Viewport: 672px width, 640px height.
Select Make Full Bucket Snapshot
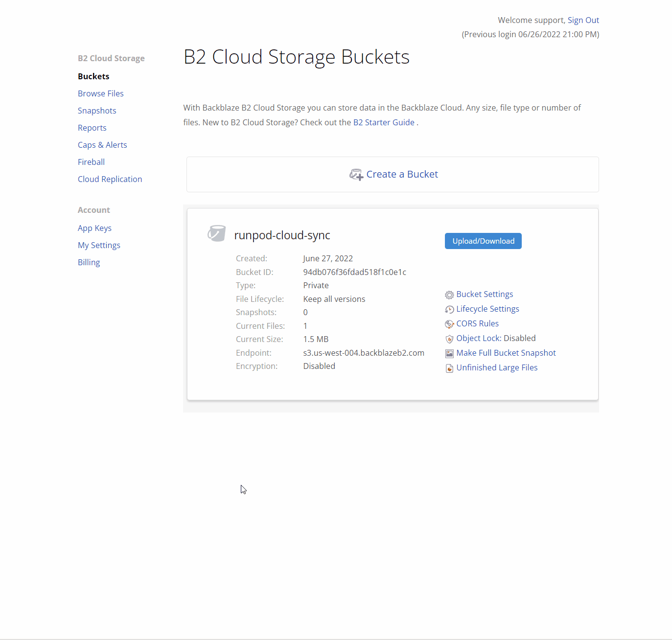click(x=506, y=353)
